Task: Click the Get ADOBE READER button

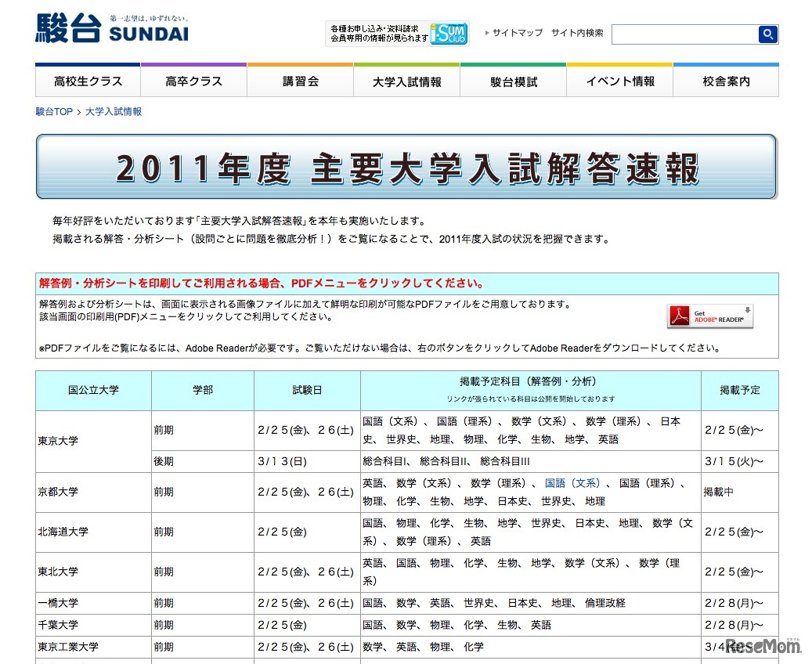Action: tap(710, 316)
